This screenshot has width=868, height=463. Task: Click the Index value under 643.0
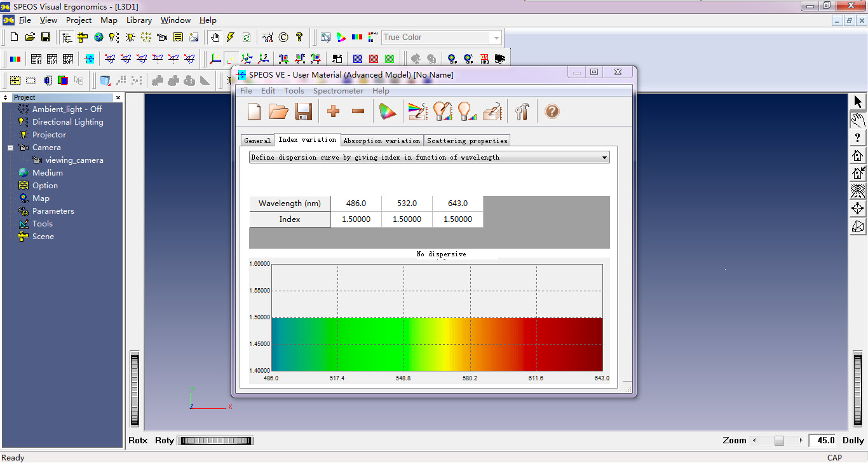coord(458,219)
